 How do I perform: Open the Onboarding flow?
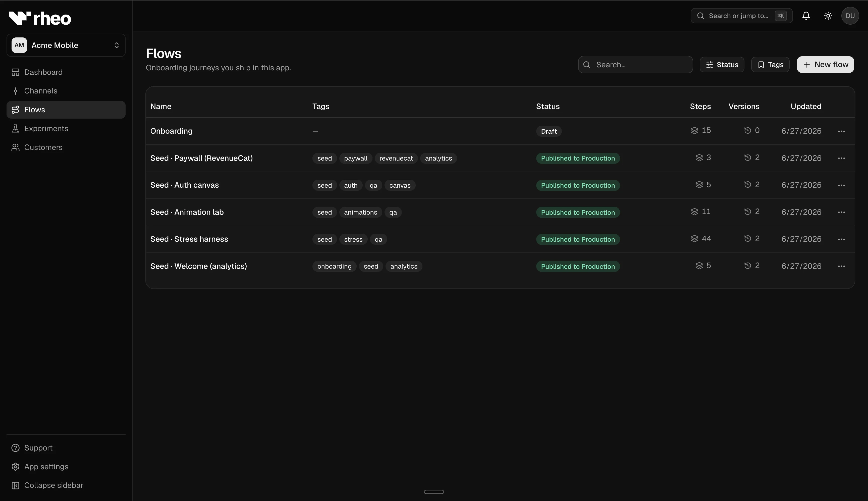coord(171,131)
